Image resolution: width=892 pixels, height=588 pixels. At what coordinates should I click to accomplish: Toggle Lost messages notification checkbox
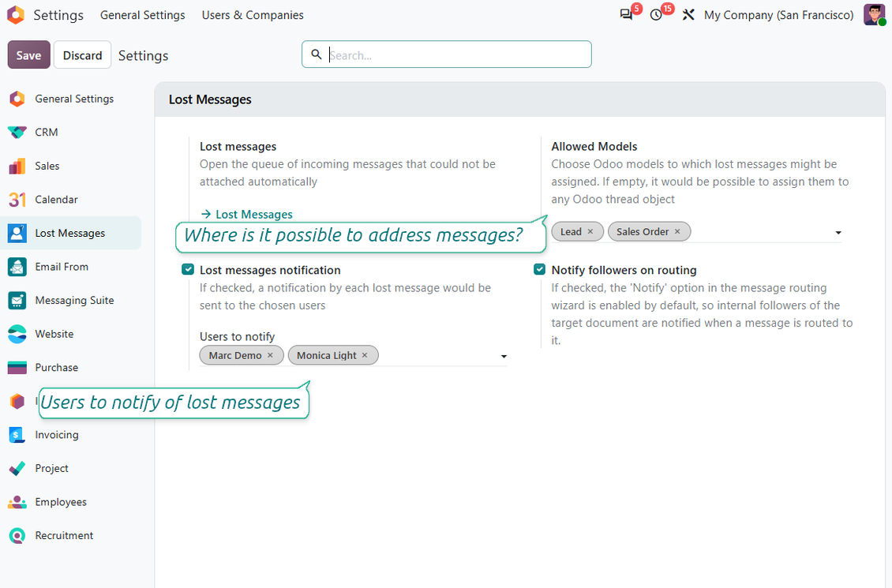click(188, 270)
